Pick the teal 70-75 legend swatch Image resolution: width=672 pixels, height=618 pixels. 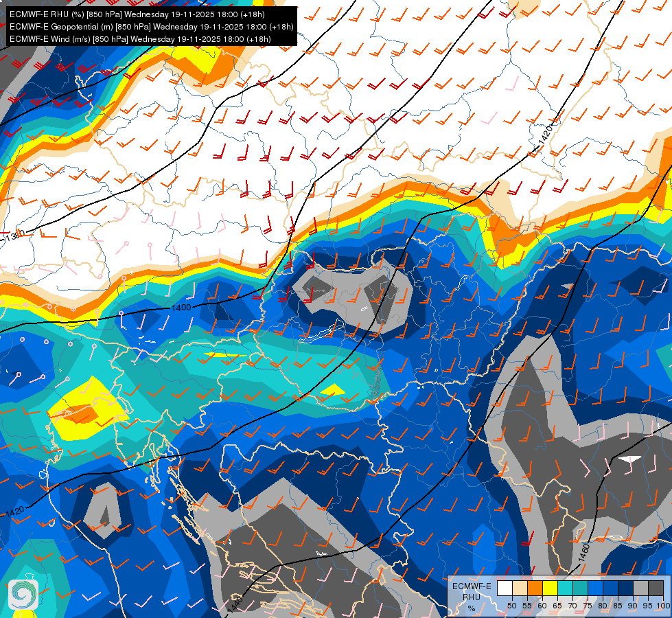(580, 588)
